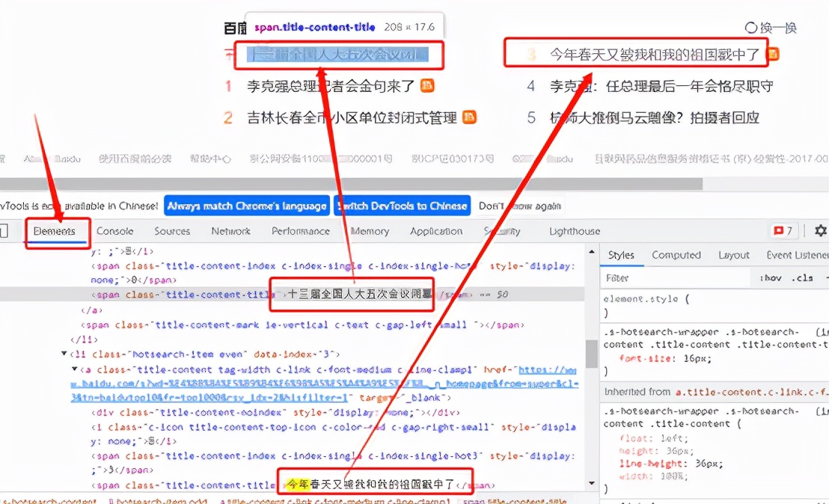Select the span title-content-mark ie-vertical row
This screenshot has width=829, height=504.
coord(302,325)
